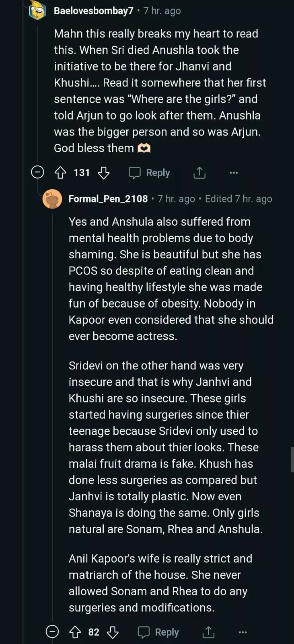Tap the Baelovesbombay7 avatar image
294x644 pixels.
(38, 10)
